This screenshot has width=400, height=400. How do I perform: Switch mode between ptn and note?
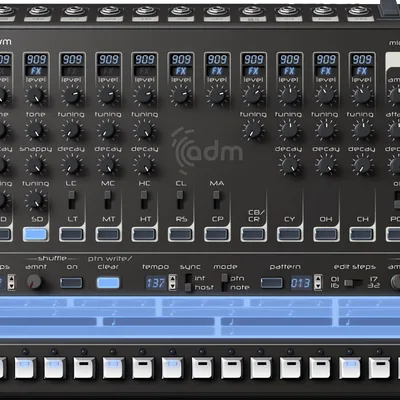(x=225, y=282)
